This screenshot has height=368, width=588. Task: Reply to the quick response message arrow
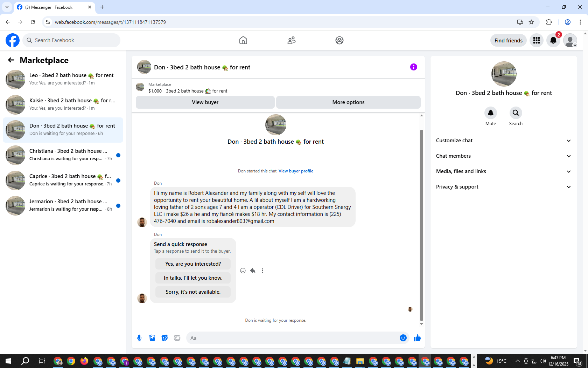coord(253,271)
